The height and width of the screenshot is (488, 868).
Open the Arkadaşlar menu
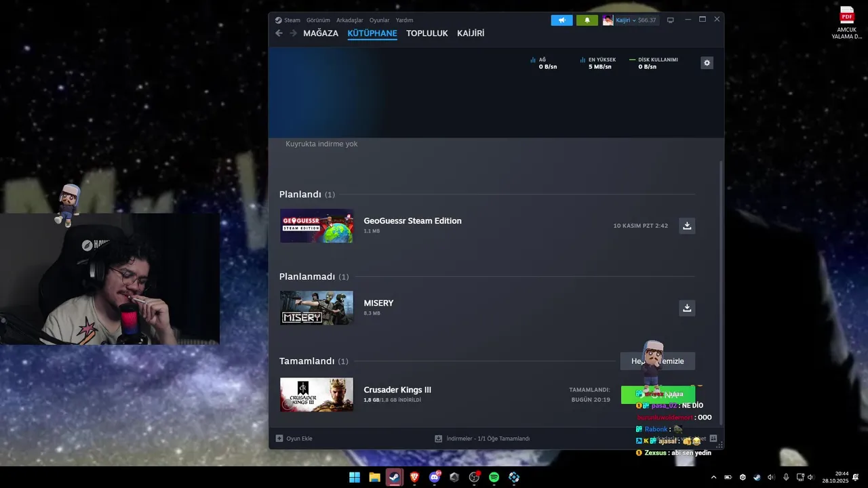(x=350, y=20)
